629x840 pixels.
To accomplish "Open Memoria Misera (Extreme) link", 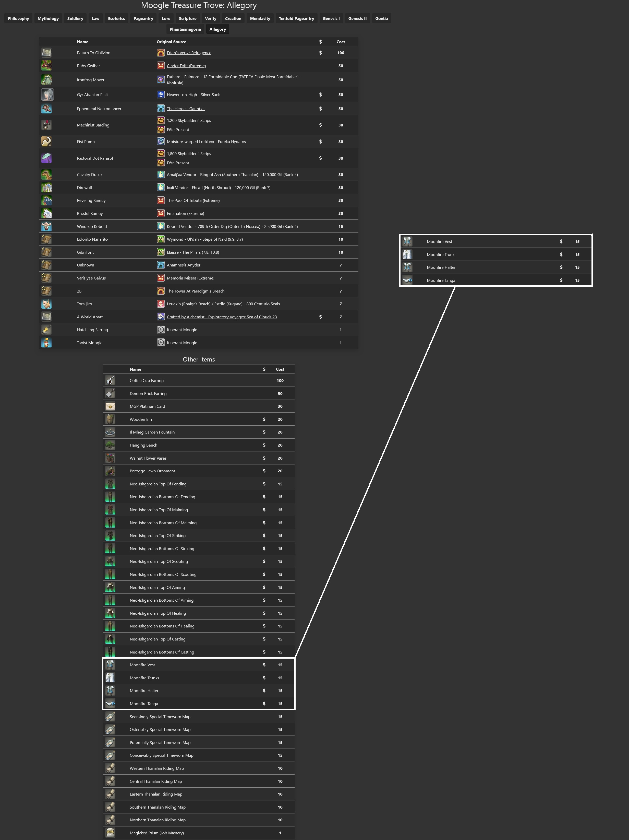I will click(190, 278).
